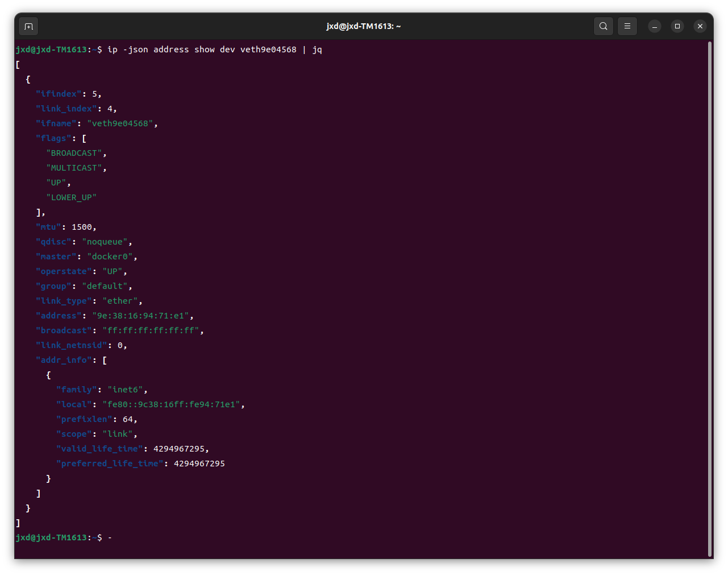Click the broadcast value "ff:ff:ff:ff:ff:ff"
This screenshot has width=728, height=575.
151,330
